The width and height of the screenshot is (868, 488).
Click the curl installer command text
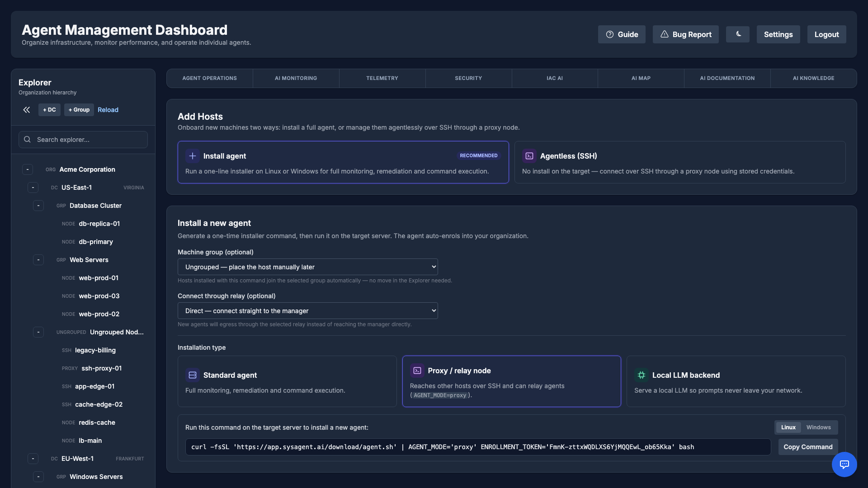tap(443, 447)
